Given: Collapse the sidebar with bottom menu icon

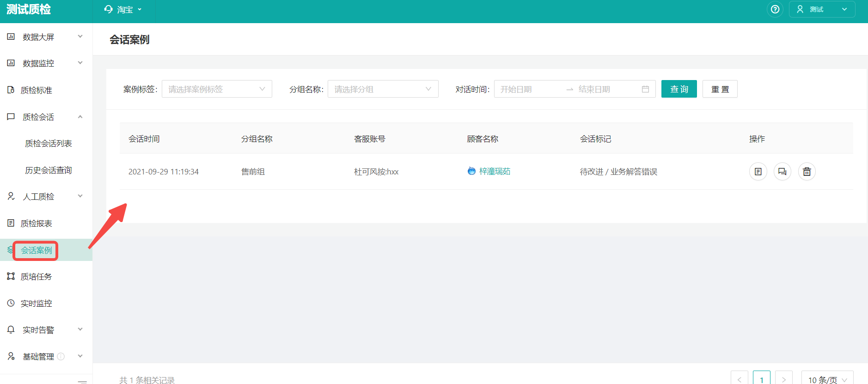Looking at the screenshot, I should [x=82, y=382].
